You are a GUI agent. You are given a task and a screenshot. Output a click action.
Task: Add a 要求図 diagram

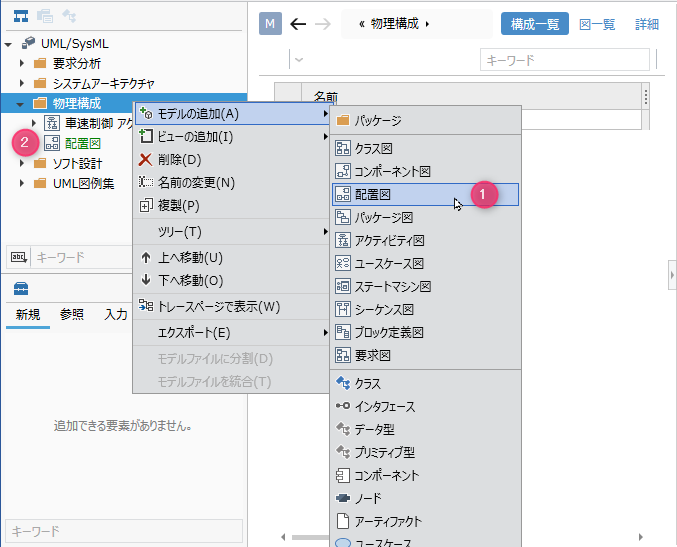tap(425, 355)
